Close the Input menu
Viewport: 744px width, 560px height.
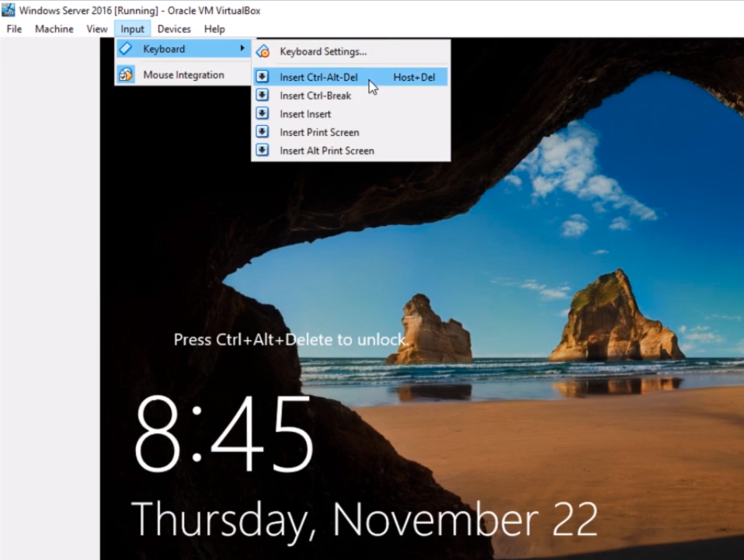coord(132,29)
